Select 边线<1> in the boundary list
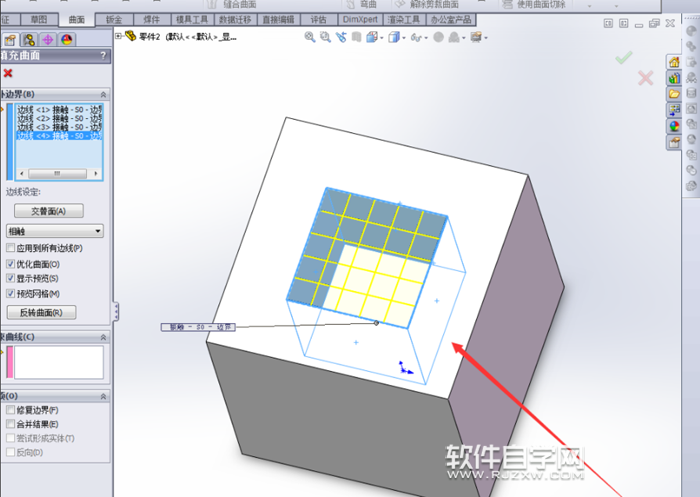Viewport: 700px width, 497px height. (x=59, y=109)
